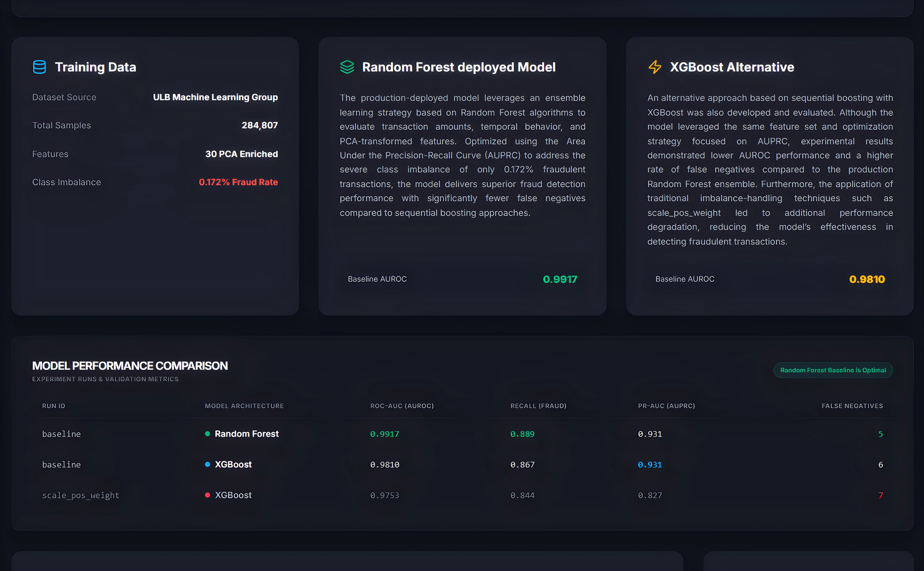
Task: Select the large yellow 0.9810 in the XGBoost card
Action: [x=867, y=279]
